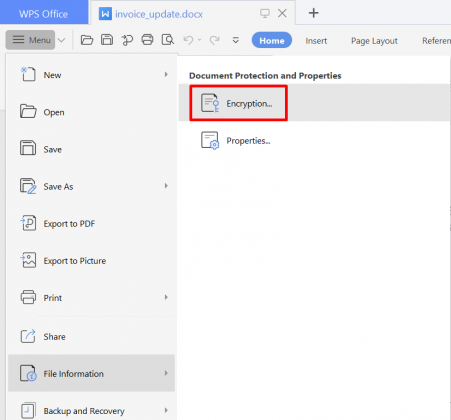This screenshot has height=420, width=451.
Task: Click the Undo arrow icon
Action: coord(189,40)
